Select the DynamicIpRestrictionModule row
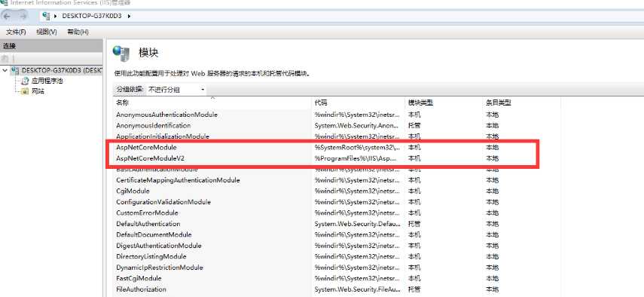The height and width of the screenshot is (297, 644). coord(337,268)
